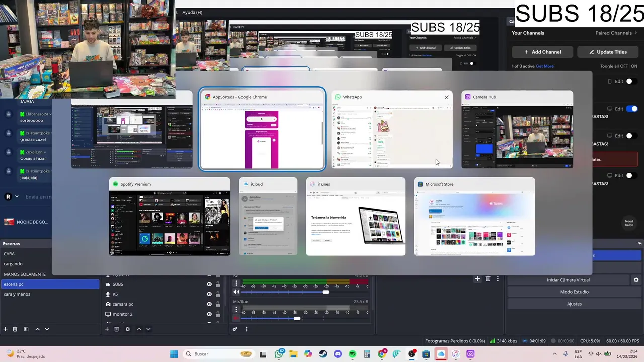Click the taskbar Buscar search box
Screen dimensions: 644x362
[x=218, y=354]
